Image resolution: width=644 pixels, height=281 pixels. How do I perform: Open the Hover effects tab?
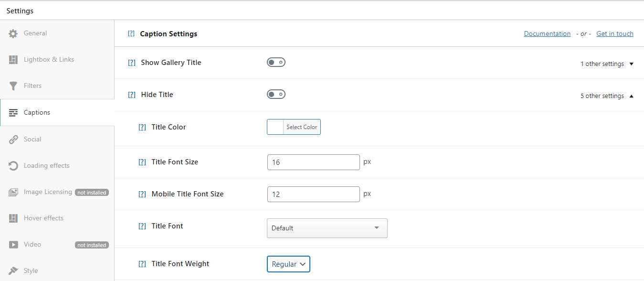pos(43,218)
